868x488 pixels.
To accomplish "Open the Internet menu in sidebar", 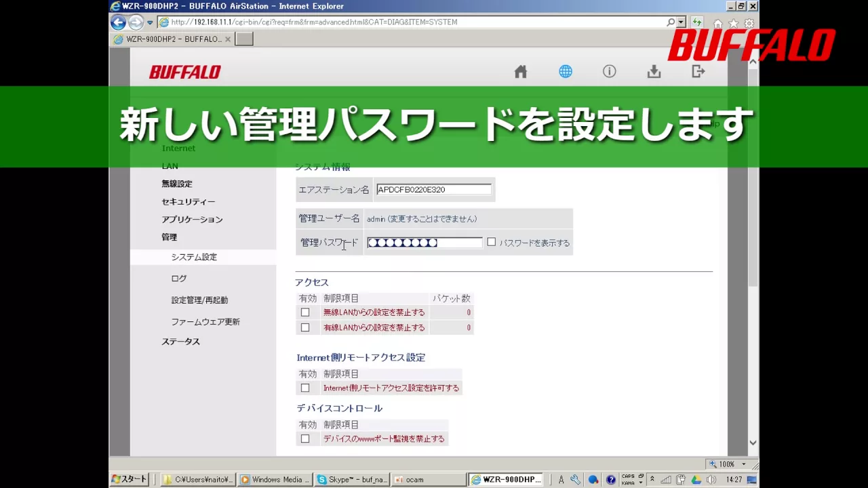I will pyautogui.click(x=178, y=148).
